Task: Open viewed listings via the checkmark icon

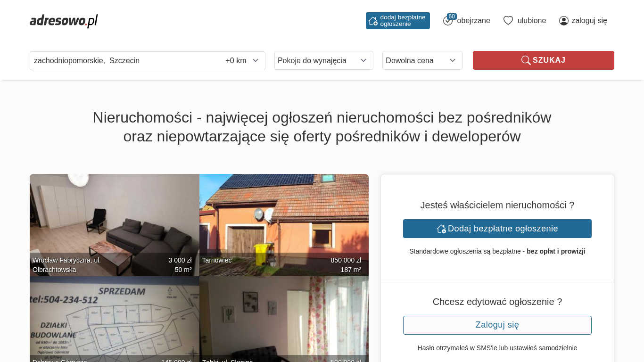Action: click(x=447, y=21)
